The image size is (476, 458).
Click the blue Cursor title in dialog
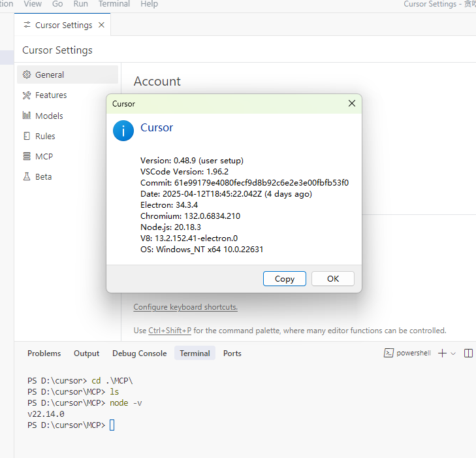coord(157,127)
